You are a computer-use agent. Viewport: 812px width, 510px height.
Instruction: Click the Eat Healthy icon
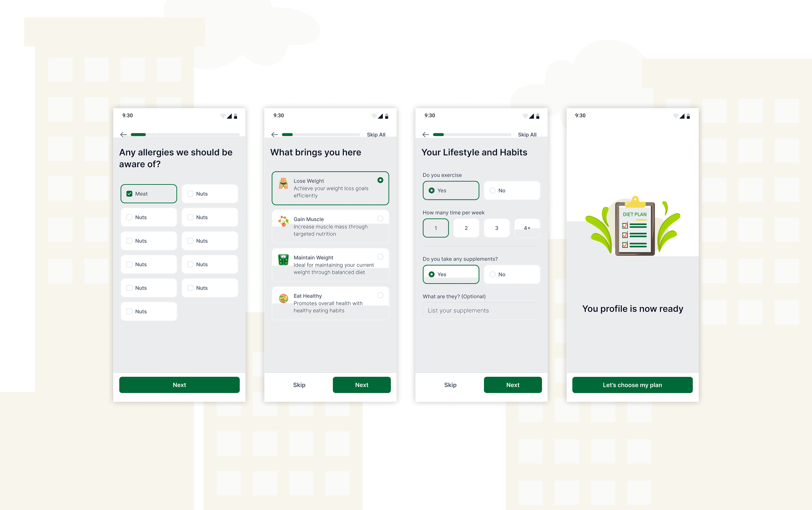pos(283,298)
